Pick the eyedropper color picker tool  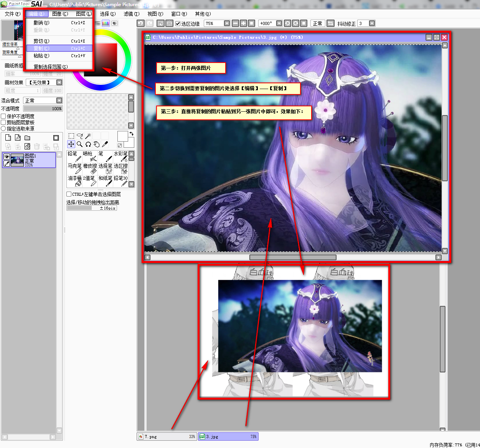105,144
